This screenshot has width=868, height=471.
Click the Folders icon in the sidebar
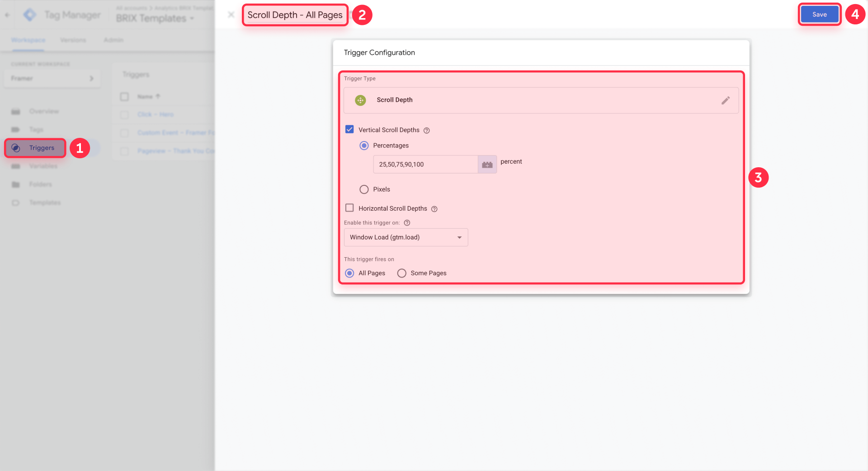point(15,184)
